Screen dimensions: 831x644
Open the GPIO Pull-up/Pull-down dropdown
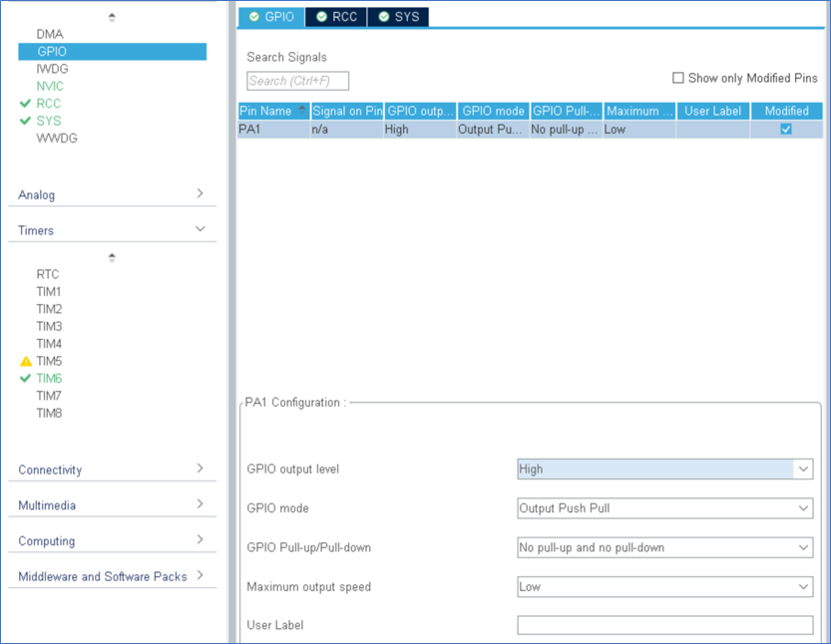(x=803, y=547)
